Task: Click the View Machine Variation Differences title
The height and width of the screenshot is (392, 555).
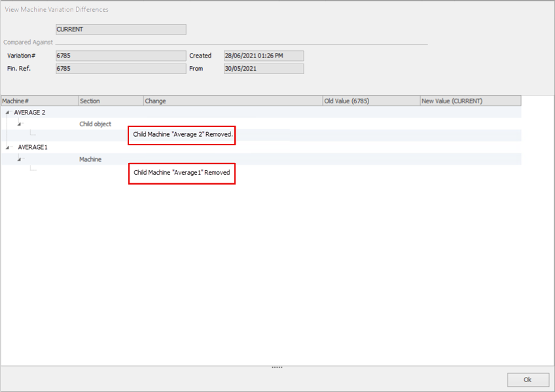Action: (x=57, y=10)
